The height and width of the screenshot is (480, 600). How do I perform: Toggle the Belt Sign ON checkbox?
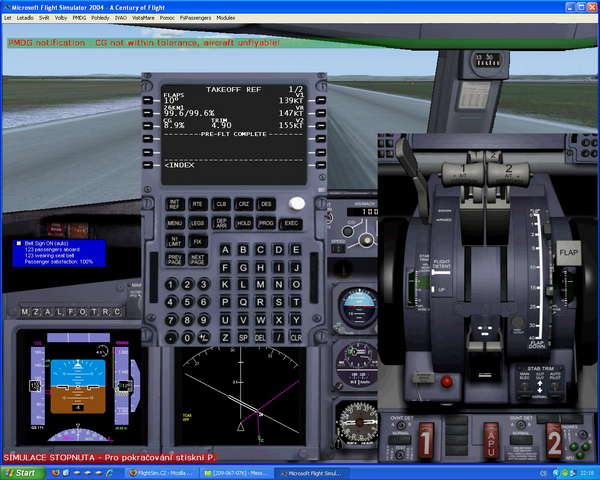tap(18, 243)
